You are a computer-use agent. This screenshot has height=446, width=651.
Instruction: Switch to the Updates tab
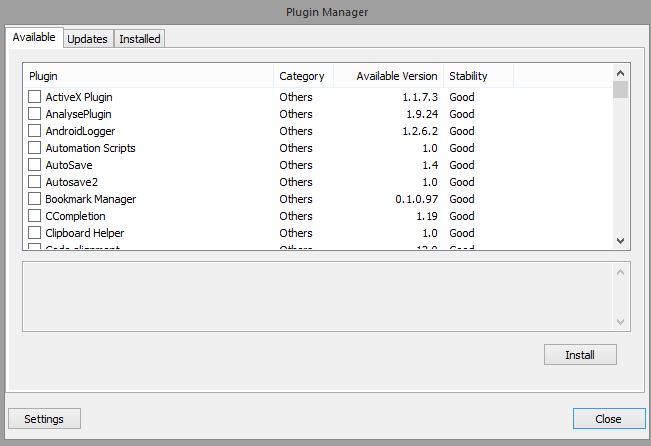point(87,39)
